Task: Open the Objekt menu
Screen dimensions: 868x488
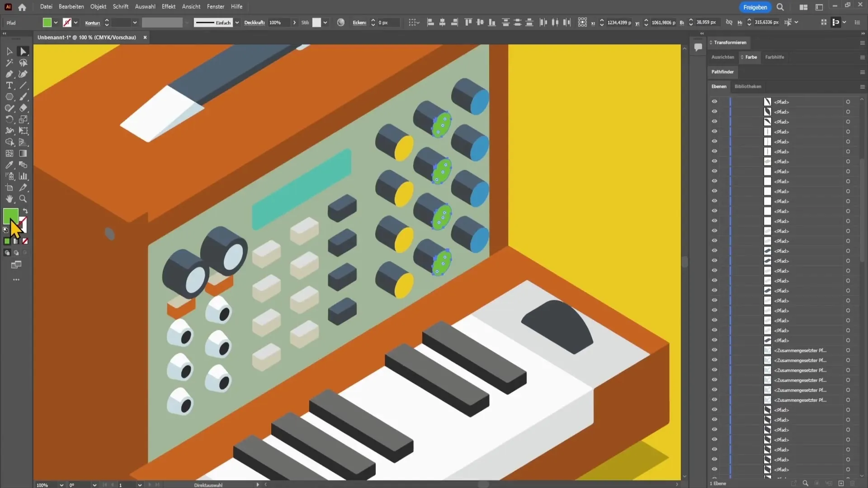Action: click(x=98, y=7)
